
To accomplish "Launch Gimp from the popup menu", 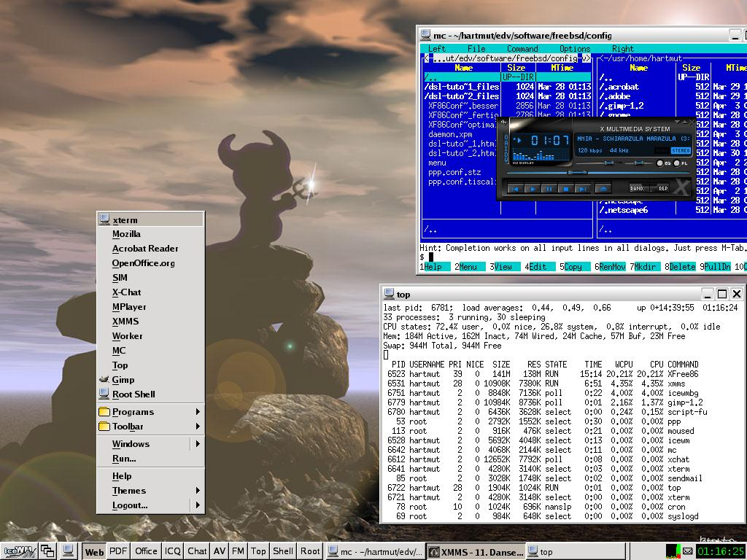I will click(150, 379).
